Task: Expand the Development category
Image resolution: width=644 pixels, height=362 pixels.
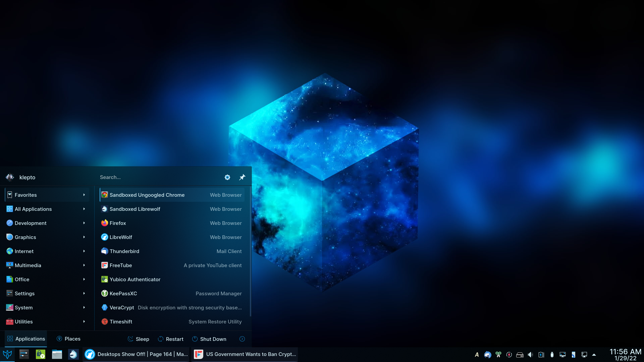Action: pos(31,223)
